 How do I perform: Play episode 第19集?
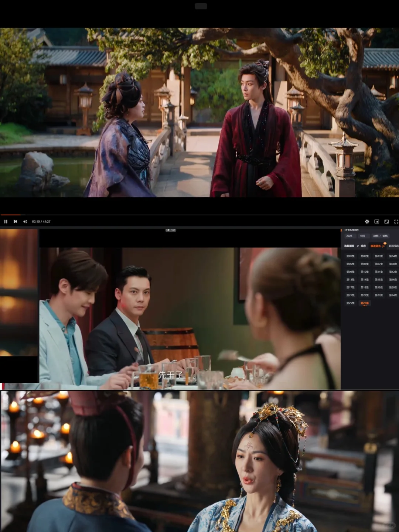point(379,287)
